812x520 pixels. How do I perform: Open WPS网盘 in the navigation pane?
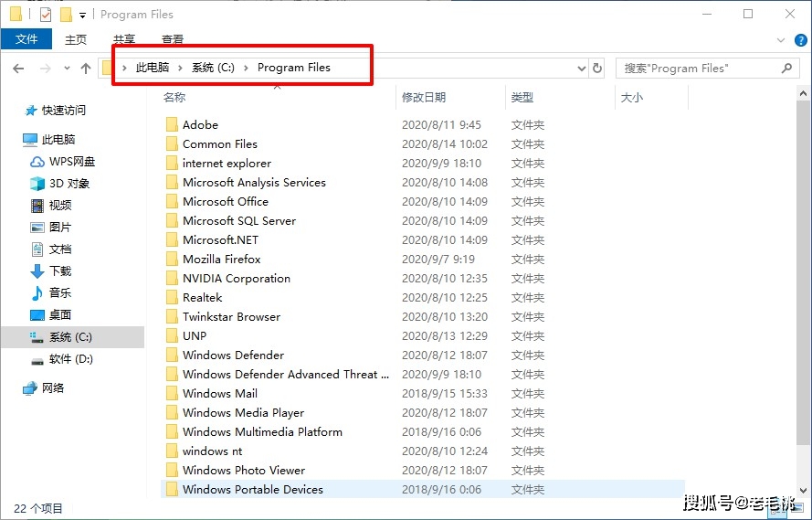point(63,162)
